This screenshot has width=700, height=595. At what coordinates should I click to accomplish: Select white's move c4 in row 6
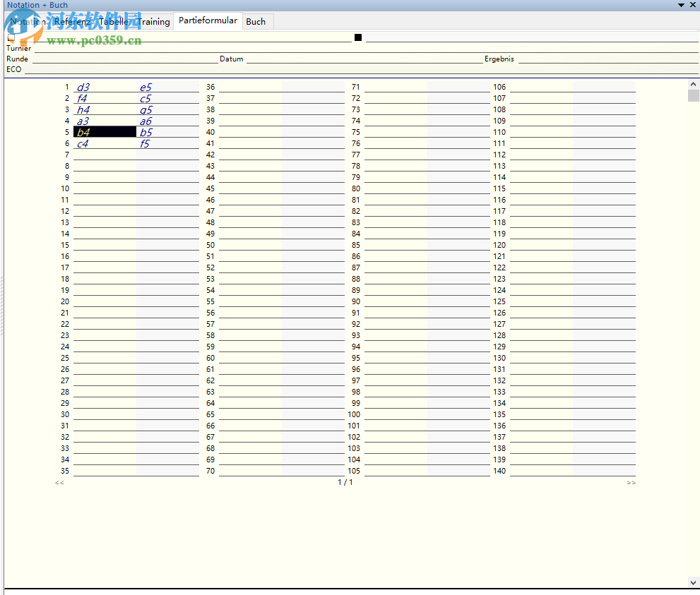point(83,144)
